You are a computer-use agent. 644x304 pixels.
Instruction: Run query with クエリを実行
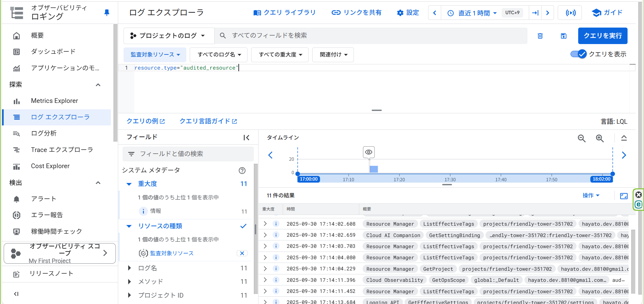click(x=603, y=36)
